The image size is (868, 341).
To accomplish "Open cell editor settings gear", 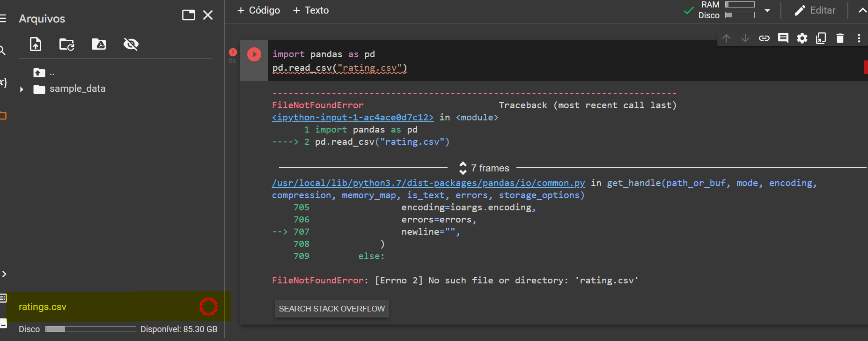I will [802, 38].
